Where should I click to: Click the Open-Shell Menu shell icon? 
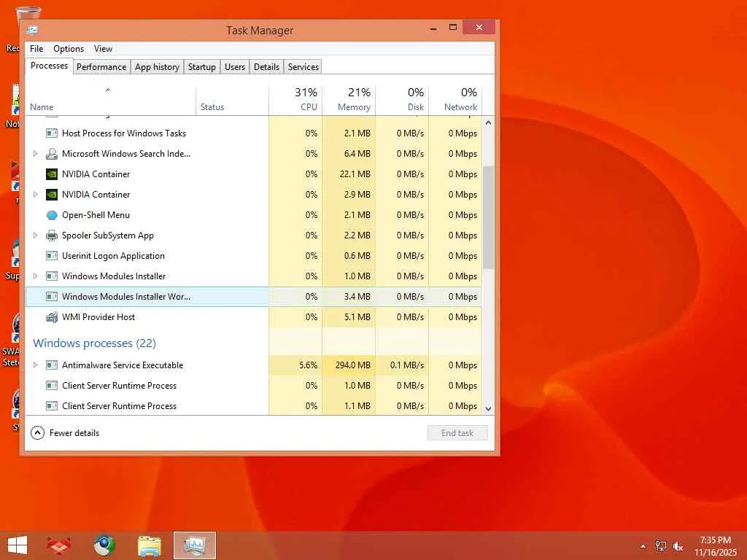52,215
